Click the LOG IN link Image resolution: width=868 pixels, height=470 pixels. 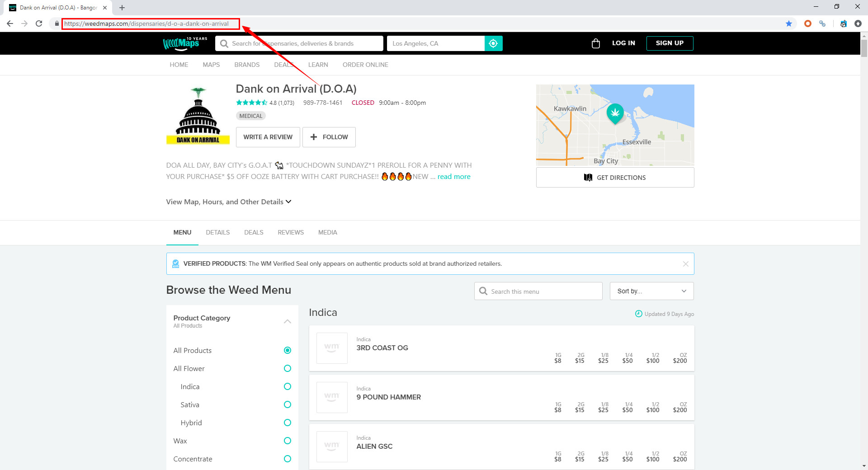623,43
